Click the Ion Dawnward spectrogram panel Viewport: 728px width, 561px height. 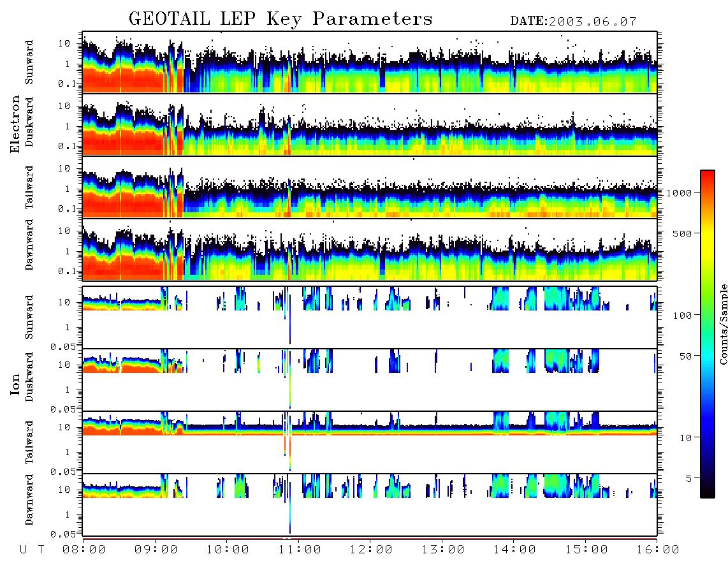[370, 504]
